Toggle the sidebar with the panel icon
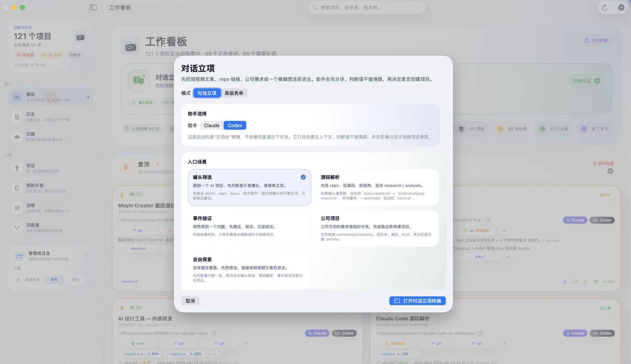 93,7
